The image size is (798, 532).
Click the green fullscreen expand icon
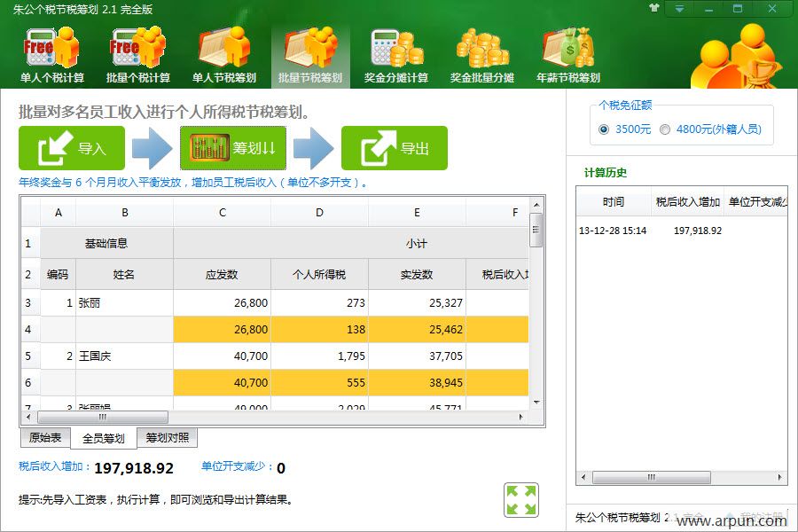click(520, 499)
